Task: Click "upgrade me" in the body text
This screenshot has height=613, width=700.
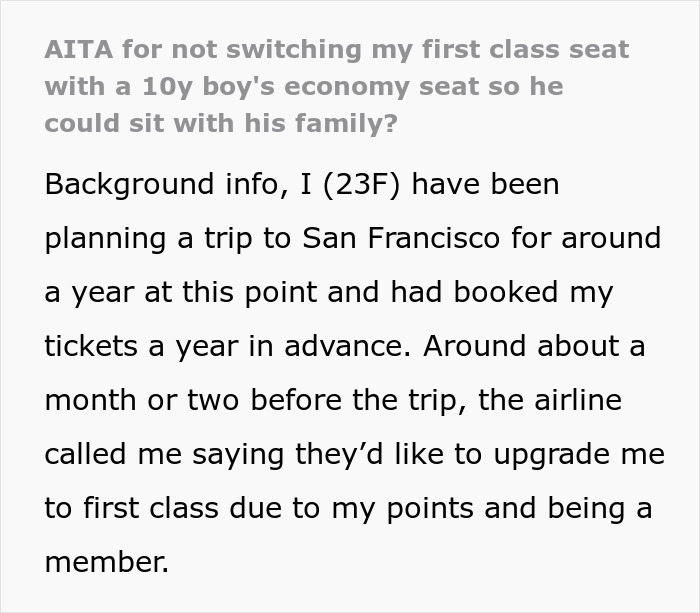Action: coord(578,455)
